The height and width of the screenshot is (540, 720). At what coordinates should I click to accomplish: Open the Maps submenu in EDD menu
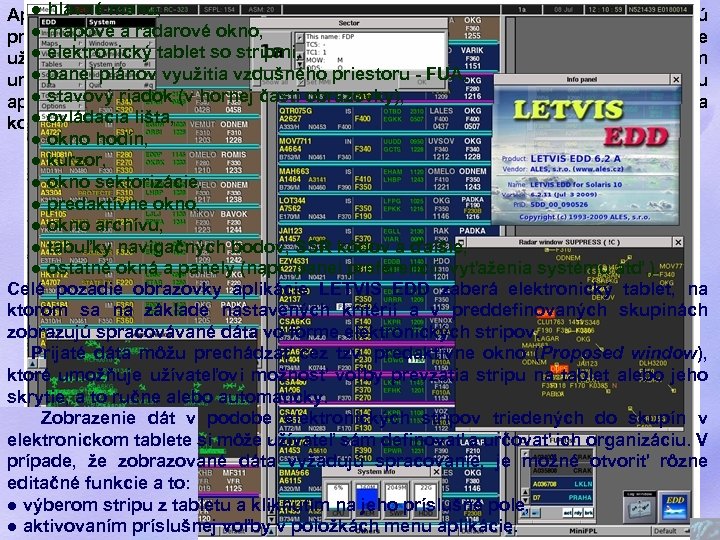tap(62, 43)
